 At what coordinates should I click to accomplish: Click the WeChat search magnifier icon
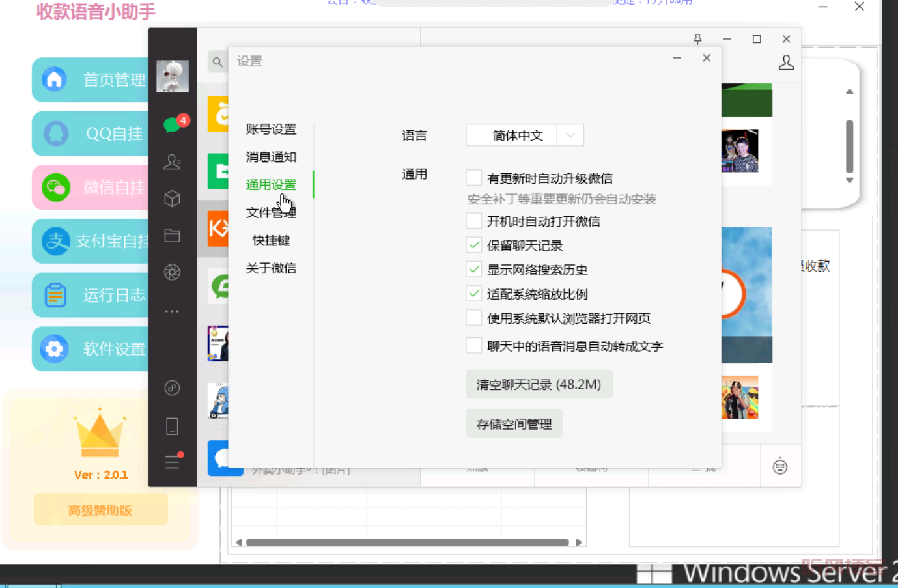point(217,62)
